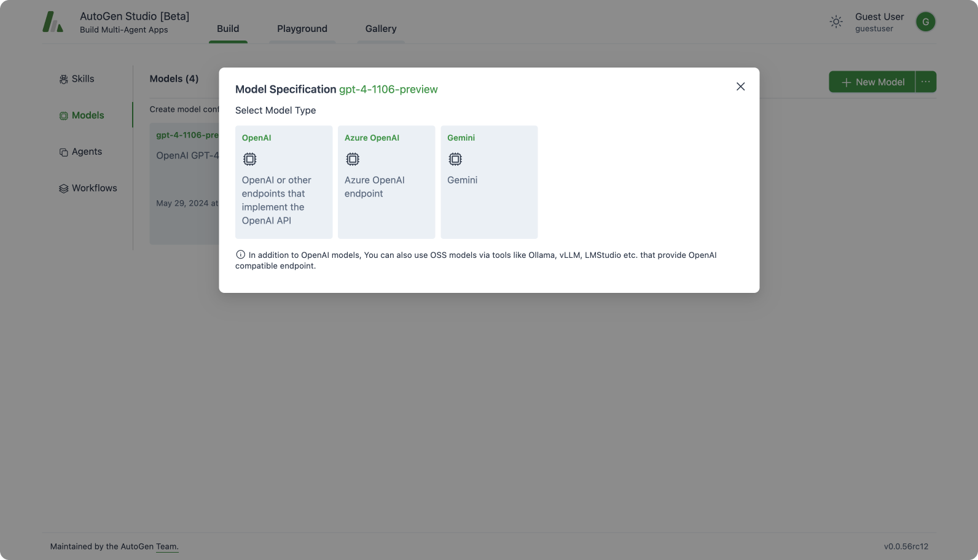Click the 'Select Model Type' label
This screenshot has width=978, height=560.
(x=275, y=111)
